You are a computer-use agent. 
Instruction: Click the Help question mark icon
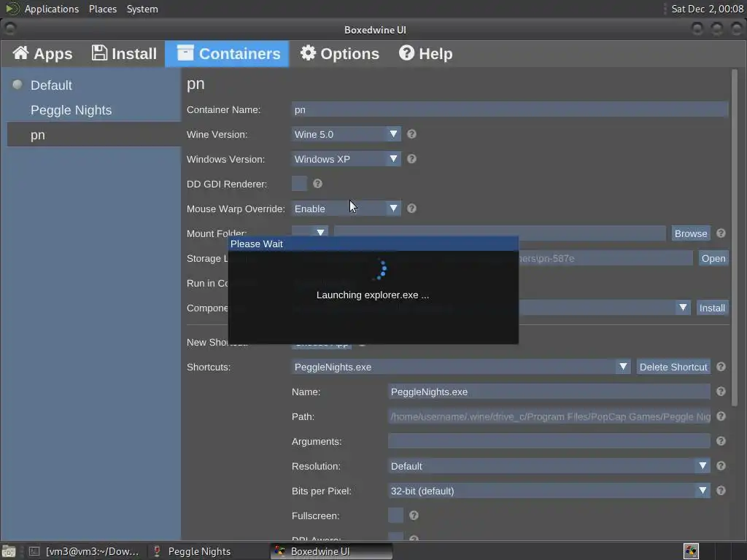(406, 52)
